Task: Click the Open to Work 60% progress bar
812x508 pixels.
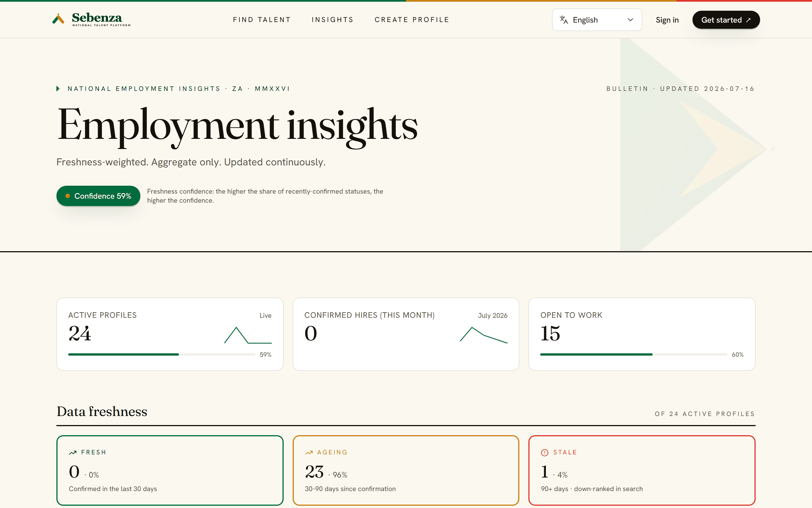Action: tap(634, 354)
